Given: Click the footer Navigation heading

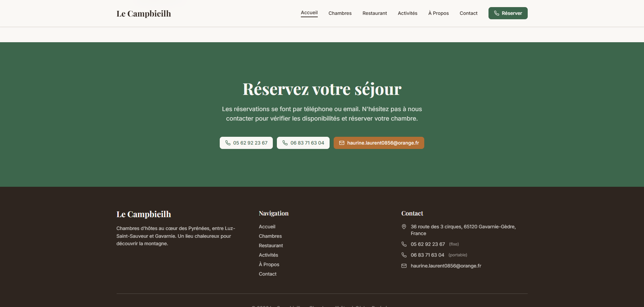Looking at the screenshot, I should coord(274,213).
